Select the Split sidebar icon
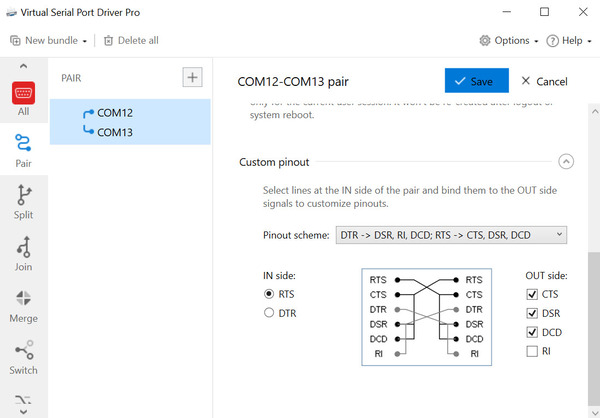Screen dimensions: 600x418 [x=24, y=194]
